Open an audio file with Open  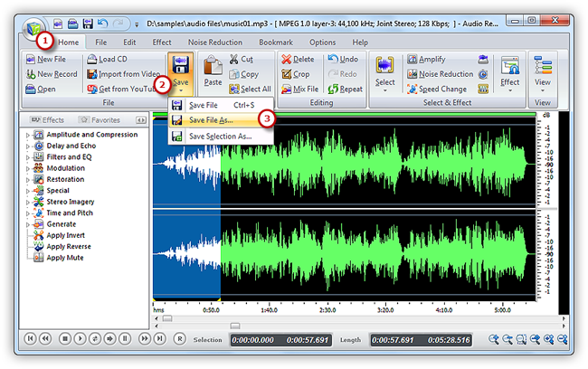(x=41, y=90)
